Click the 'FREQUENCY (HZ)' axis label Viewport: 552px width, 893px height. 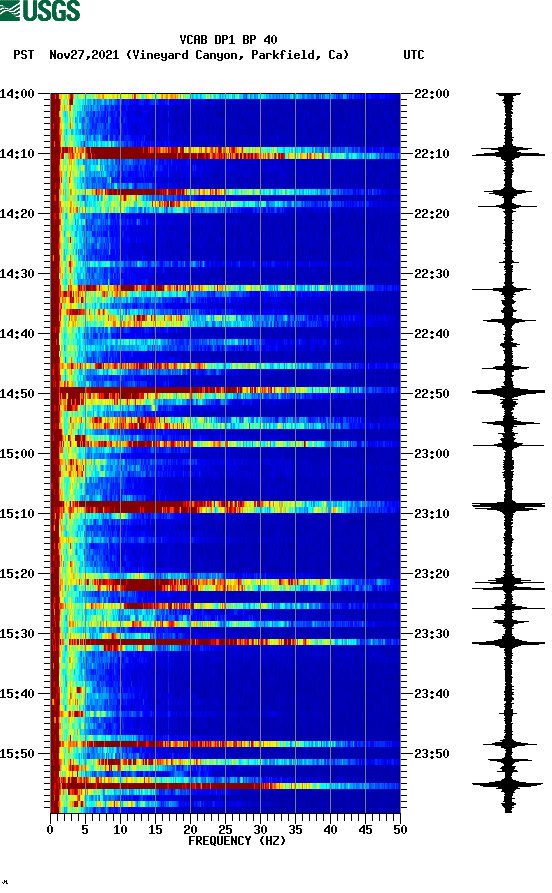237,841
